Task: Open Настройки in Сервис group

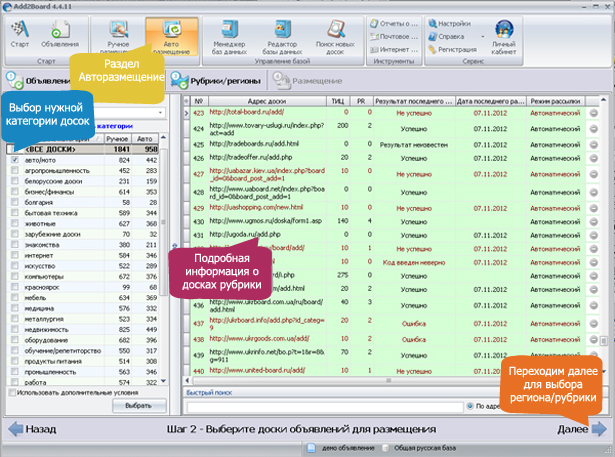Action: (449, 24)
